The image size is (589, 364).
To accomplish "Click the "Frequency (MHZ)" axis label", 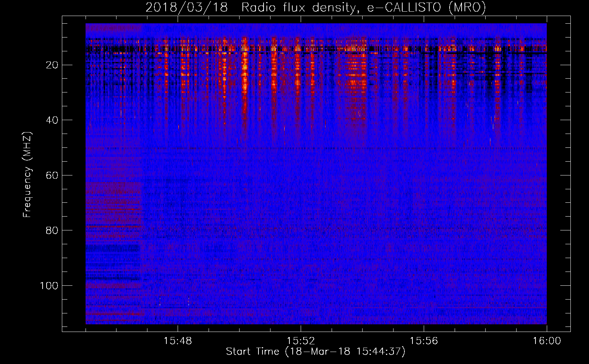I will coord(28,175).
